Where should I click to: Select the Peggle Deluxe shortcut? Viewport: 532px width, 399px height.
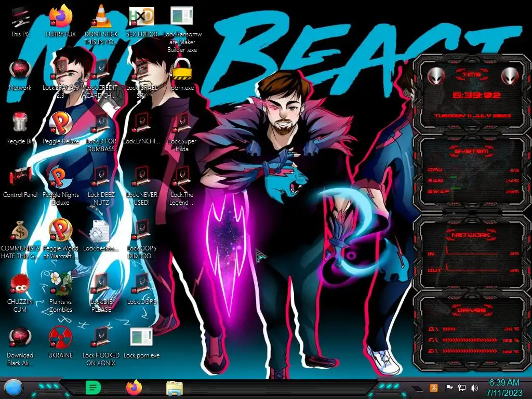[61, 124]
